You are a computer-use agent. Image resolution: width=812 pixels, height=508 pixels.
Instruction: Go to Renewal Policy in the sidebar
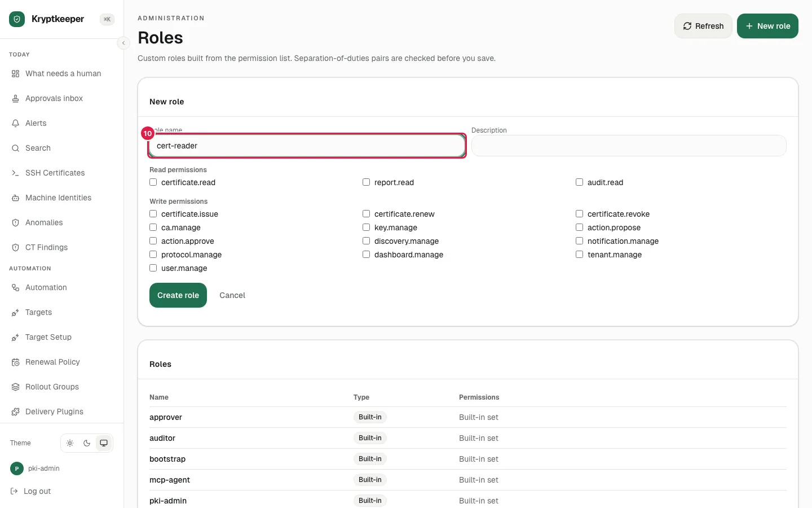[x=62, y=362]
